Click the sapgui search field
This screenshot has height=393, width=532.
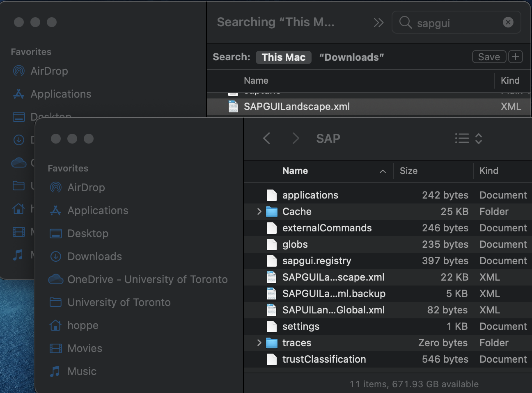[456, 23]
